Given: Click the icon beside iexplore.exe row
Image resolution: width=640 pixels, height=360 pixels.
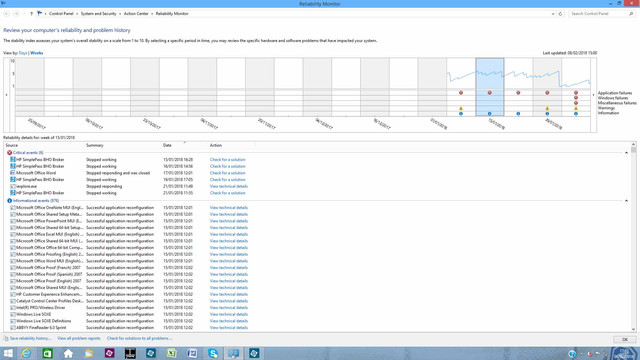Looking at the screenshot, I should [13, 187].
